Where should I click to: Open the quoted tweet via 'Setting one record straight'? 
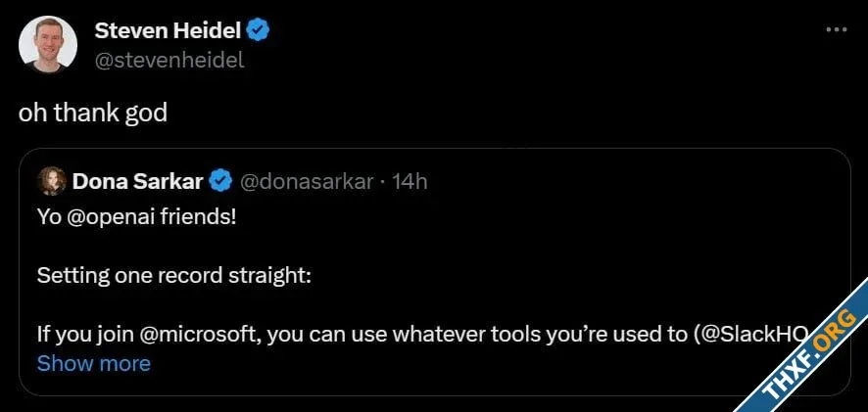(x=173, y=276)
